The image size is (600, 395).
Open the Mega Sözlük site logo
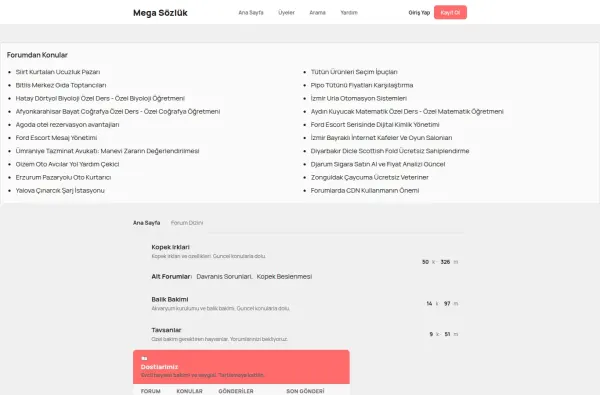pyautogui.click(x=160, y=13)
